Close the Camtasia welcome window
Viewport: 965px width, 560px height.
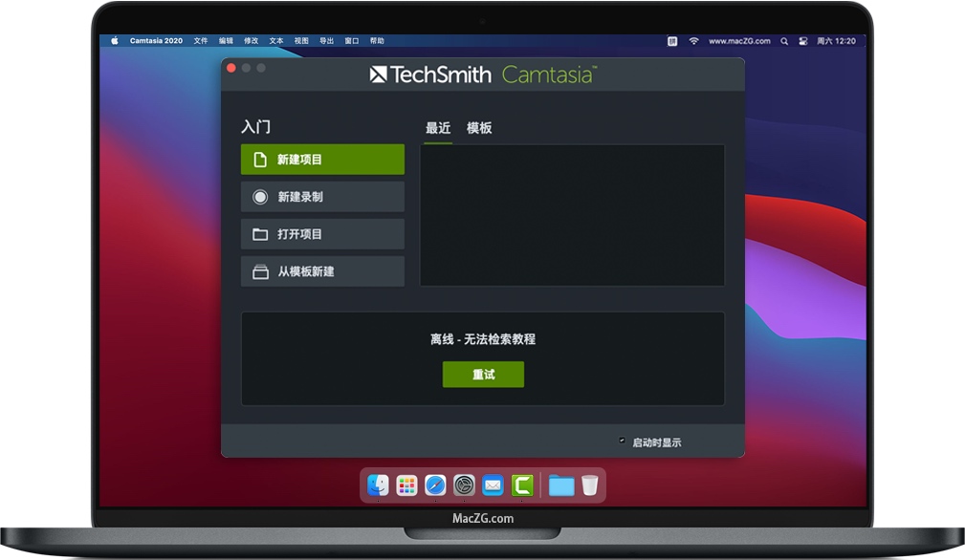[x=231, y=68]
